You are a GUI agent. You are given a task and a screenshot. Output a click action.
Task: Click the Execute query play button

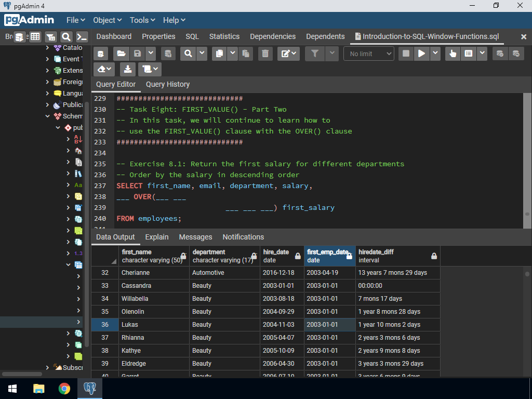click(x=422, y=54)
